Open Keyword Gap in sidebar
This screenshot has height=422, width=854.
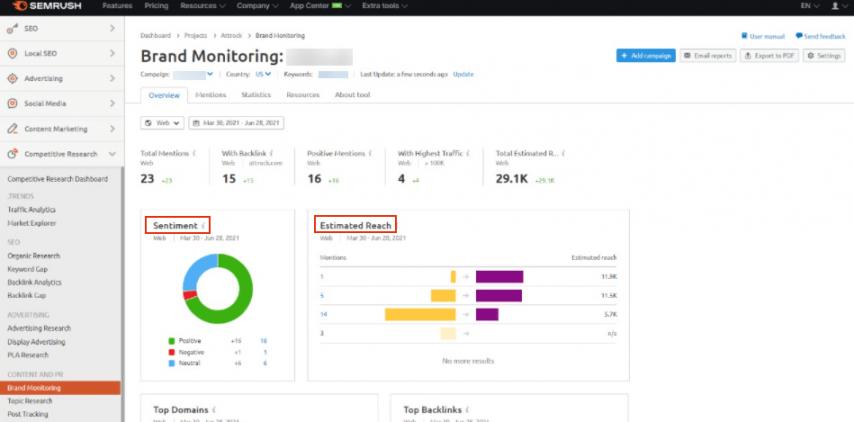tap(27, 269)
